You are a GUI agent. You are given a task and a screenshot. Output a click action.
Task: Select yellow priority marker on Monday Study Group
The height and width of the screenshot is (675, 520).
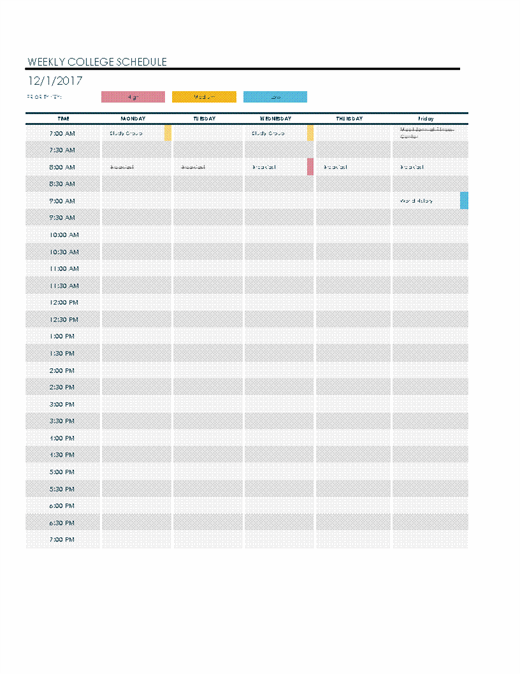click(x=168, y=133)
